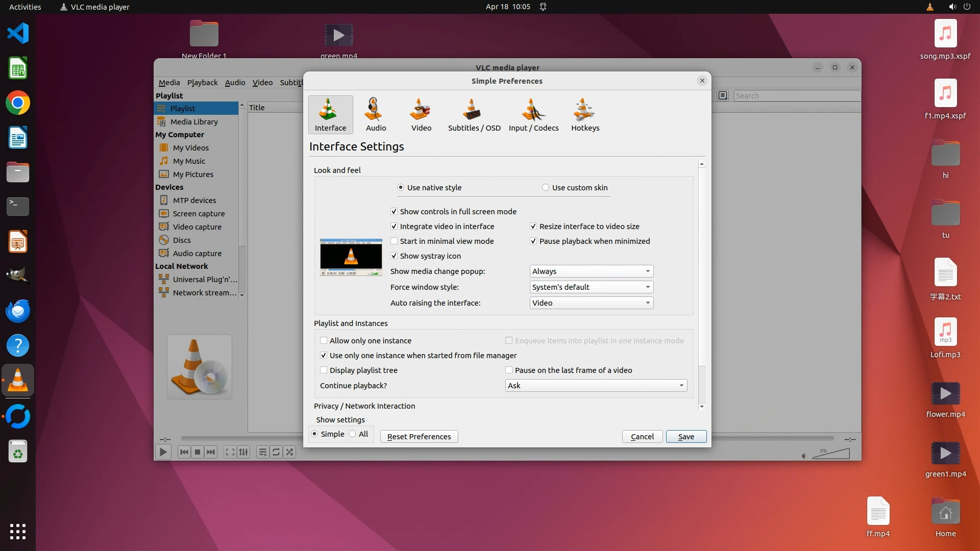The image size is (980, 551).
Task: Open the Video preferences category
Action: (x=421, y=115)
